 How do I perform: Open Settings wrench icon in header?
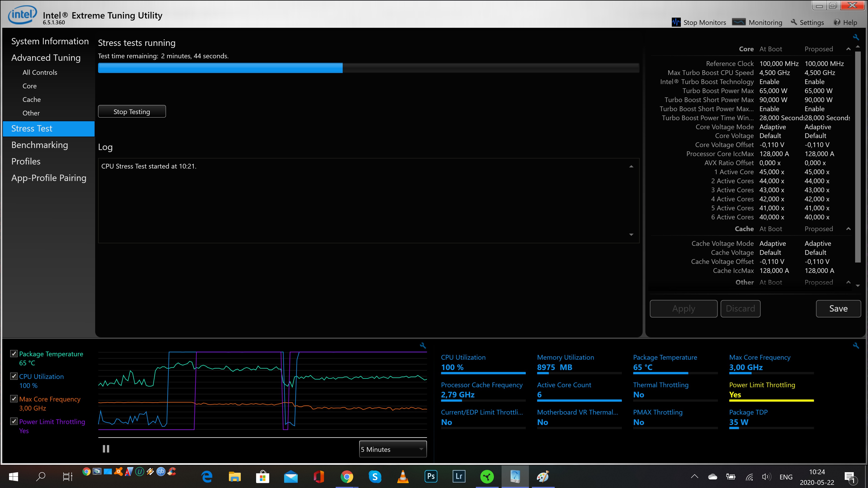click(794, 22)
